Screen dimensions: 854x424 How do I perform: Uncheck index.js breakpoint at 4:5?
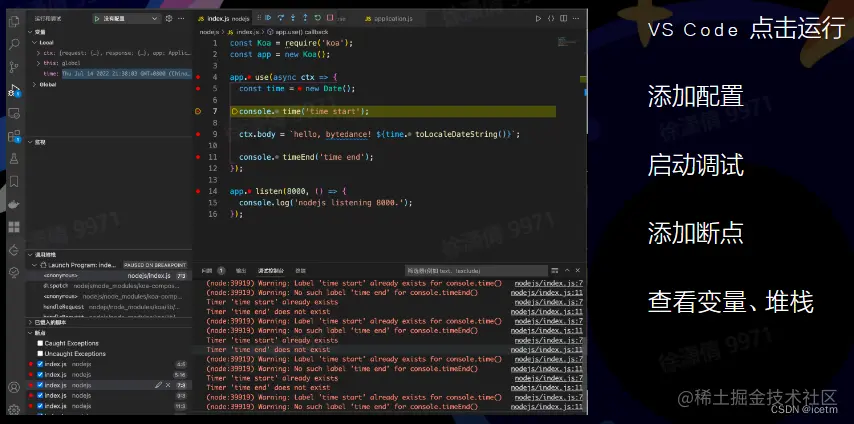pos(40,364)
